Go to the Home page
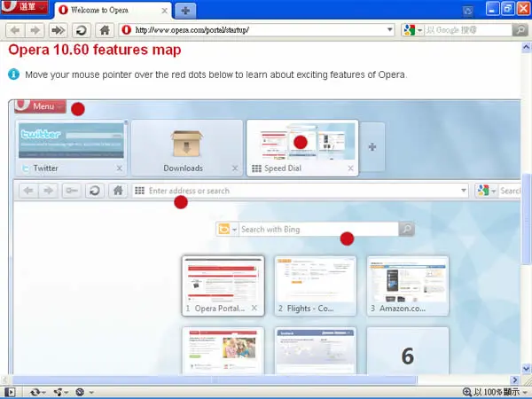Screen dimensions: 532x399 [105, 30]
